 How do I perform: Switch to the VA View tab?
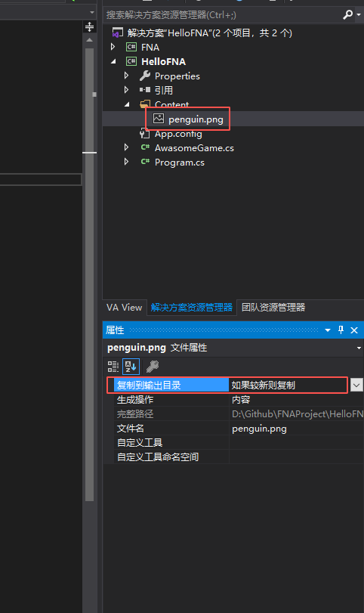[x=124, y=308]
